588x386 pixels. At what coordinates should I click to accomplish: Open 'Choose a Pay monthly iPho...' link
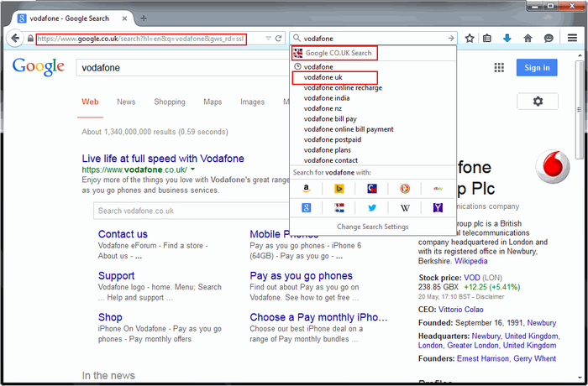pyautogui.click(x=318, y=317)
